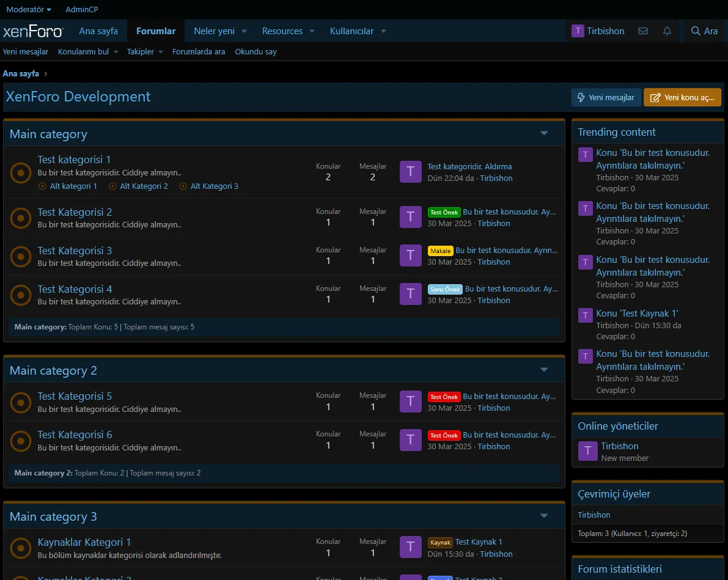Screen dimensions: 728x580
Task: Collapse the Main category 2 section
Action: (x=544, y=370)
